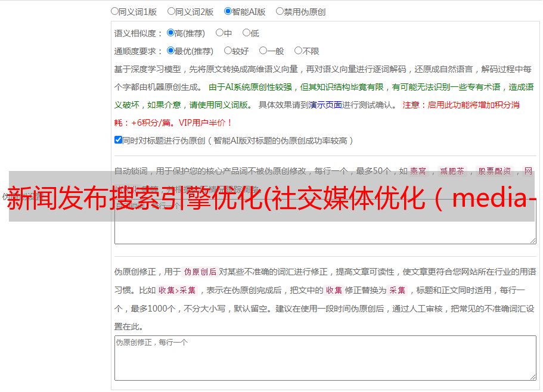Set 通顺度要求 to 较好
The width and height of the screenshot is (543, 392).
point(228,51)
